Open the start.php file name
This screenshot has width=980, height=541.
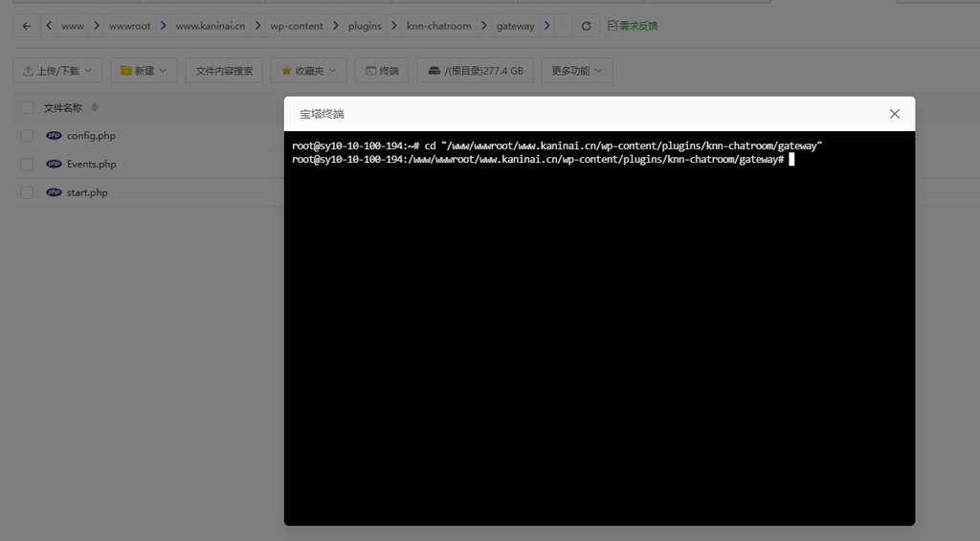coord(87,192)
